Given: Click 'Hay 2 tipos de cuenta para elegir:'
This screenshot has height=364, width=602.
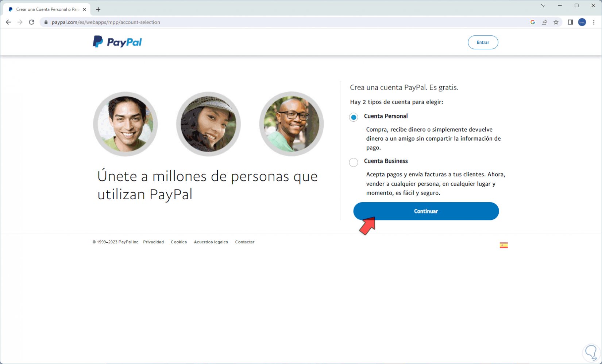Looking at the screenshot, I should (x=397, y=102).
